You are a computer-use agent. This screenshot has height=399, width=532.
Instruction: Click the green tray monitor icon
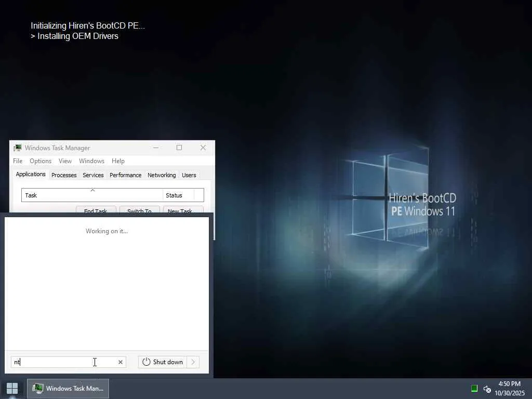474,389
